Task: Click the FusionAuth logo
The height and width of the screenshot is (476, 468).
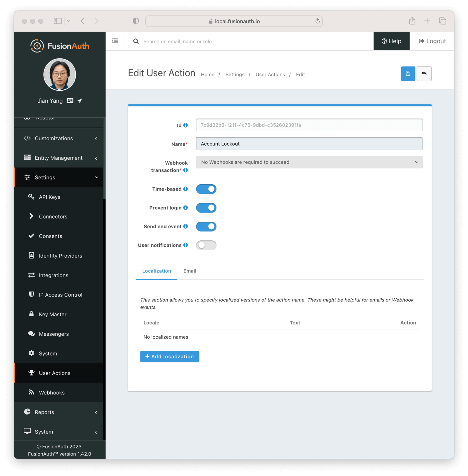Action: 59,45
